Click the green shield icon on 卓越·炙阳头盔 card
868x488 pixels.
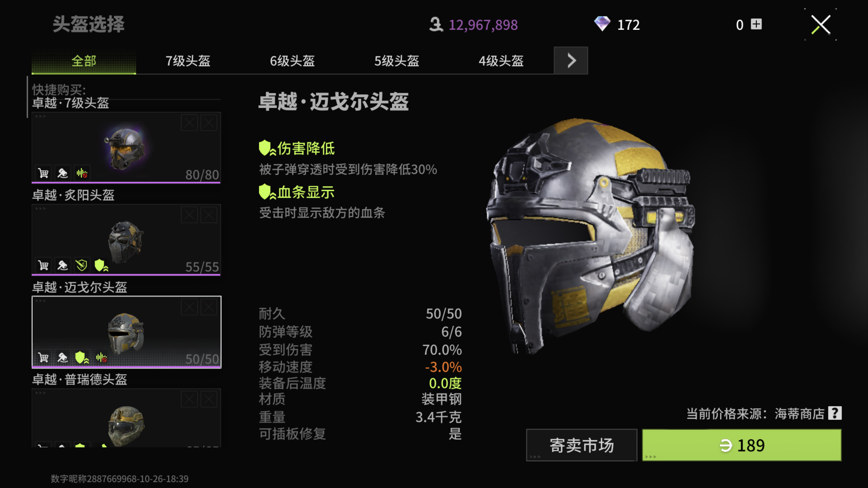(x=101, y=265)
